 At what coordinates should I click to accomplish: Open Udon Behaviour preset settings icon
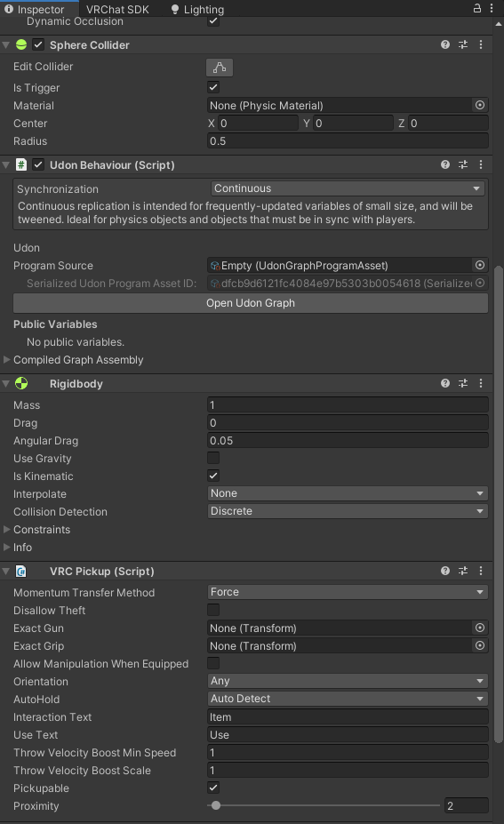tap(463, 164)
